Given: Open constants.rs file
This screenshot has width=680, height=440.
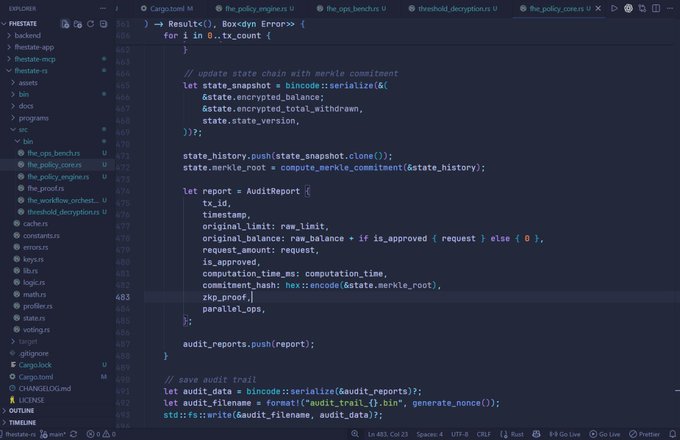Looking at the screenshot, I should coord(41,235).
